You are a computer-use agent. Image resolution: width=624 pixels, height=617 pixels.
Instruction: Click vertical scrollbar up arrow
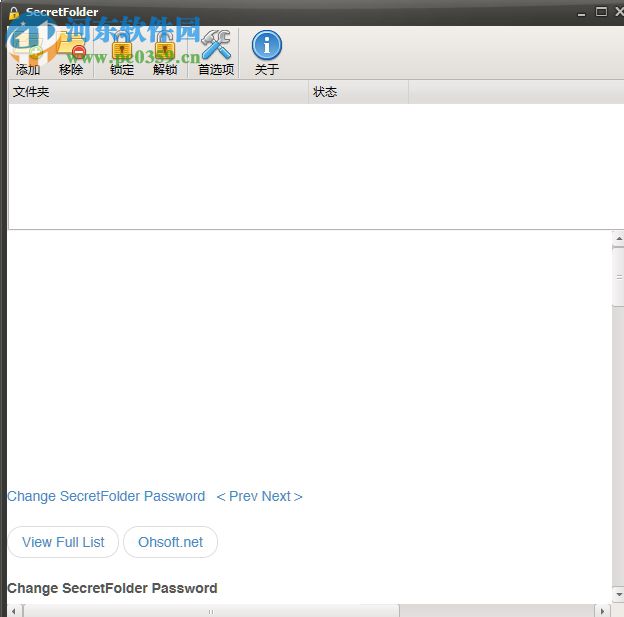618,238
